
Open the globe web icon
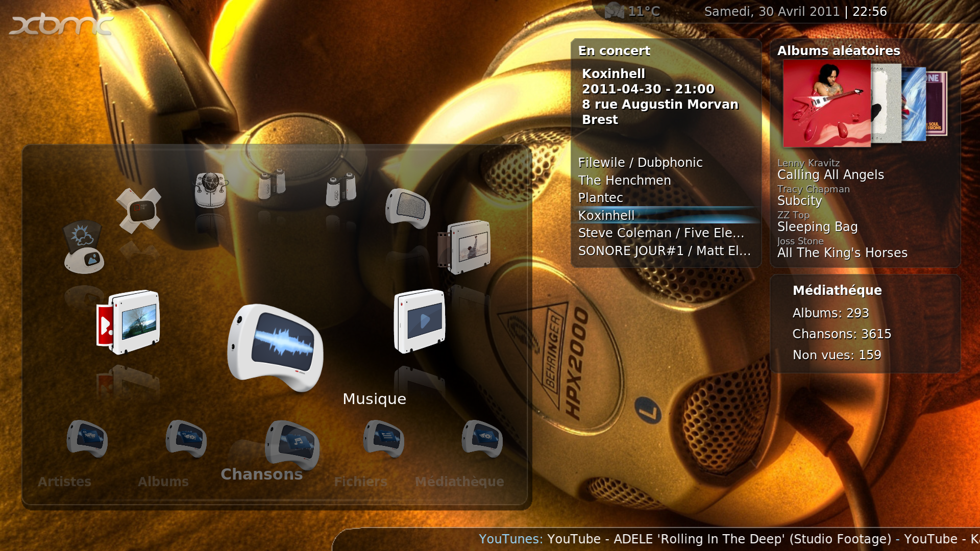(210, 189)
